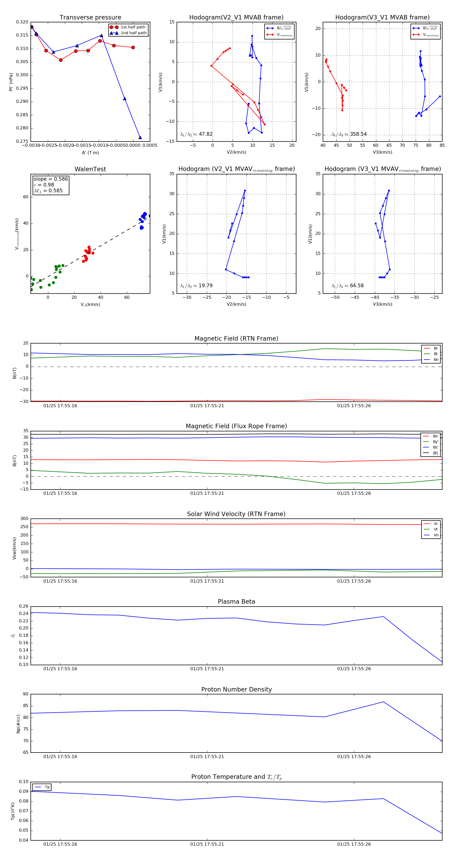Click the "Bx'" legend label
Viewport: 473px width, 868px height.
coord(436,436)
